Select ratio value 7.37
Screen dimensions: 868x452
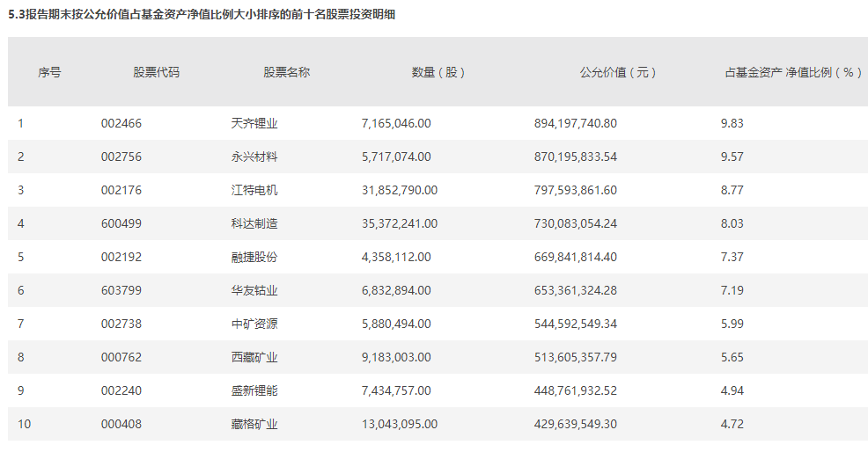(732, 258)
